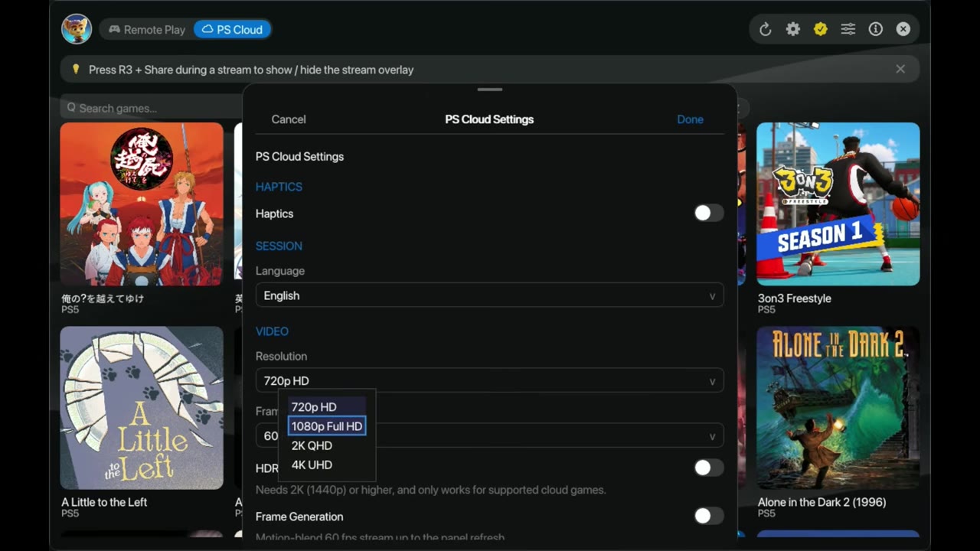Click the Resolution dropdown showing 720p HD
This screenshot has width=980, height=551.
tap(490, 380)
